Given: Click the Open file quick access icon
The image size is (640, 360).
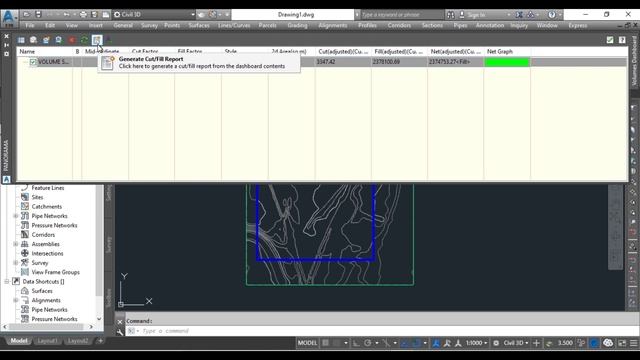Looking at the screenshot, I should [27, 14].
